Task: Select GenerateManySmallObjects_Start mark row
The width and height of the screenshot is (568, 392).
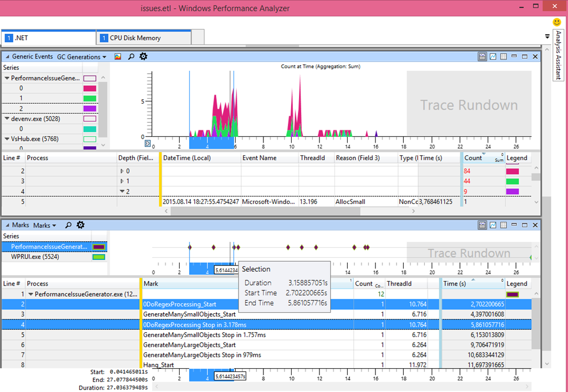Action: click(x=267, y=314)
